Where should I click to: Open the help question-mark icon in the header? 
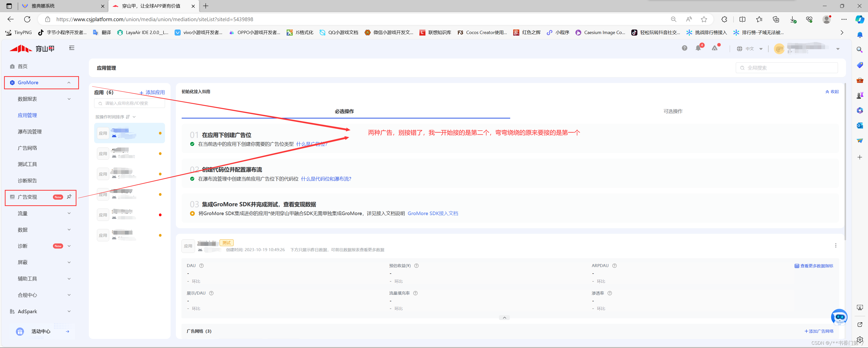point(684,48)
